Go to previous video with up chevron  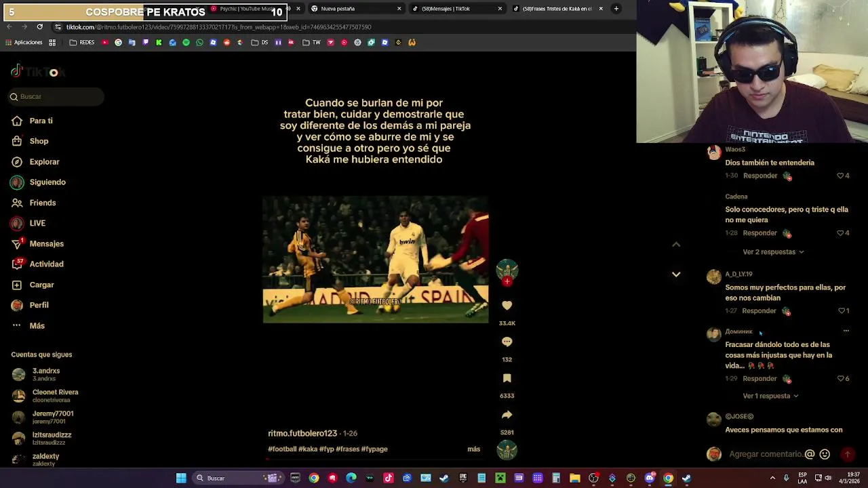pyautogui.click(x=676, y=245)
